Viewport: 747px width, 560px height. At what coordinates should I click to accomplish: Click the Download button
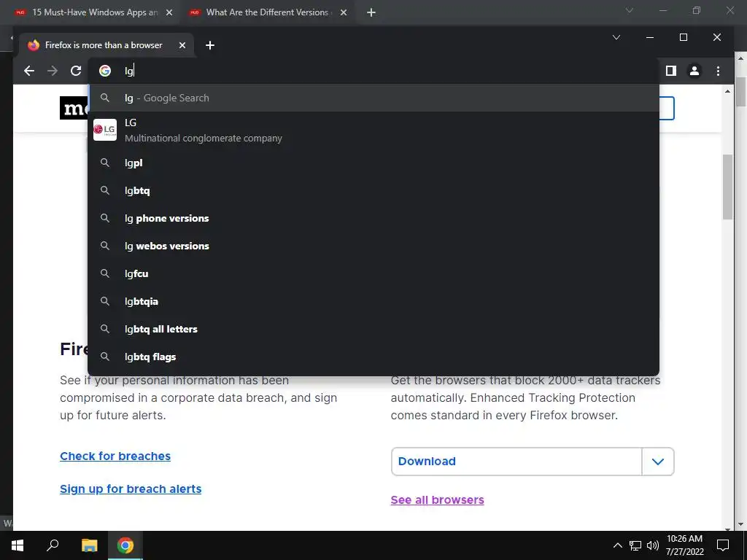(516, 462)
